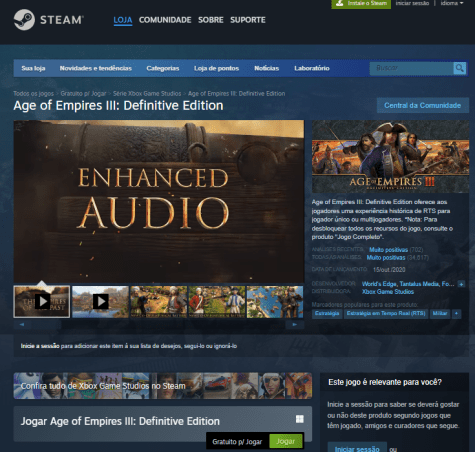475x452 pixels.
Task: Open Sua loja tab
Action: click(33, 68)
